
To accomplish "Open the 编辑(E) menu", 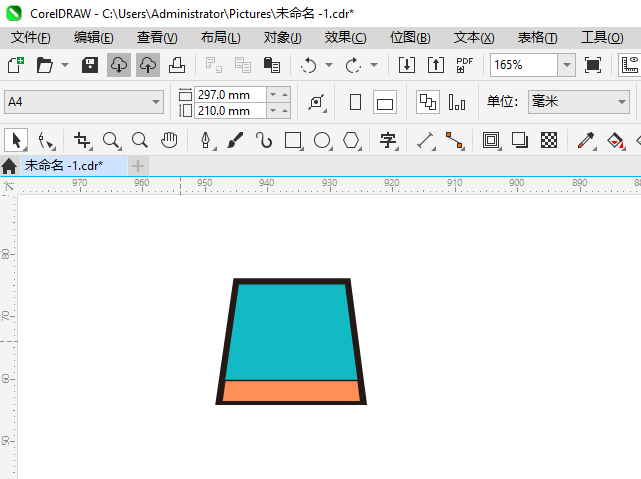I will point(94,38).
